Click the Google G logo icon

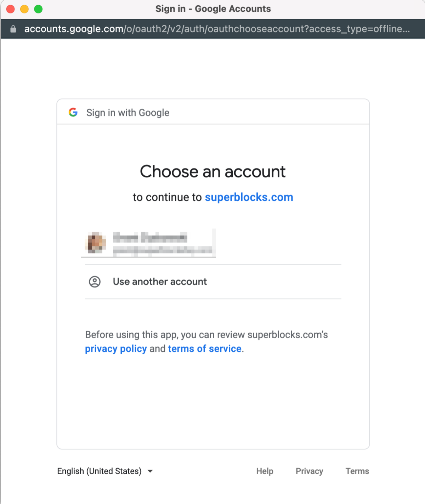[73, 112]
